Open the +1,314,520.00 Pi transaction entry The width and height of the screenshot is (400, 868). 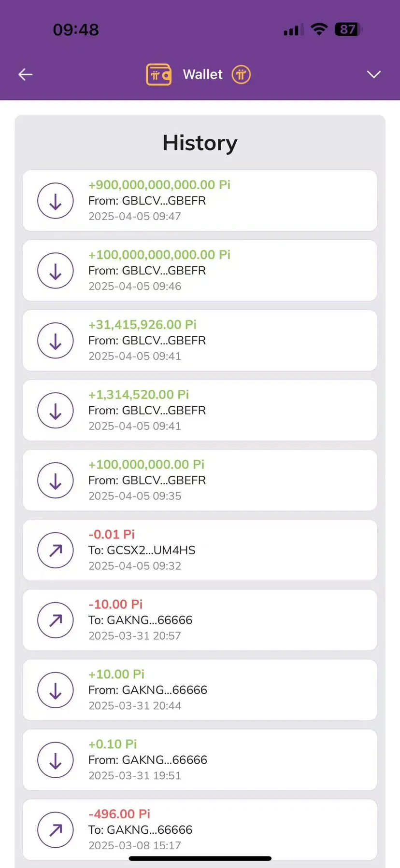pyautogui.click(x=200, y=411)
